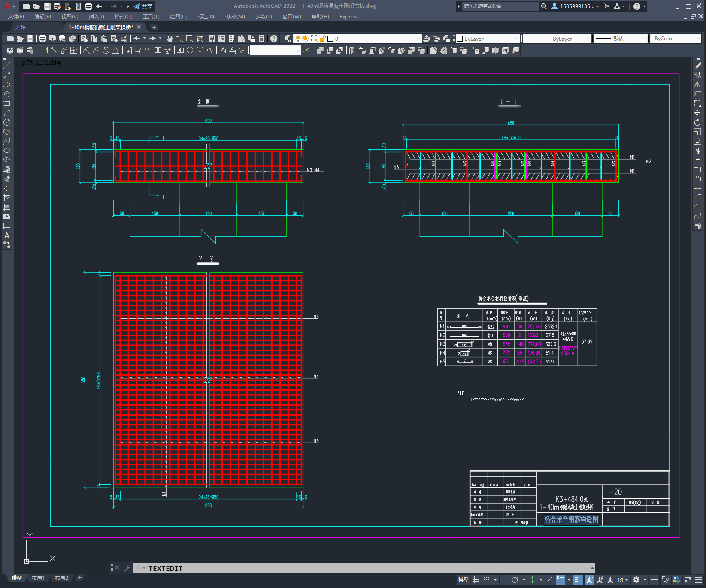Image resolution: width=706 pixels, height=588 pixels.
Task: Open the ByColor plot style dropdown
Action: [x=676, y=39]
